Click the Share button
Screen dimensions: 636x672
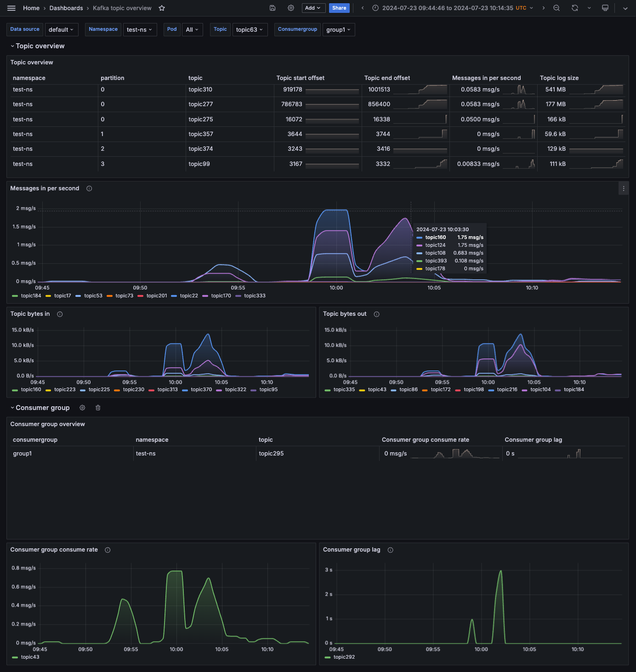click(x=339, y=8)
